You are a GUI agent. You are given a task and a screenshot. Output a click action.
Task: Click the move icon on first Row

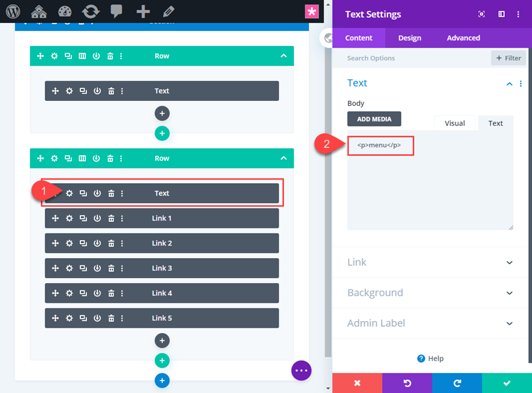click(41, 56)
